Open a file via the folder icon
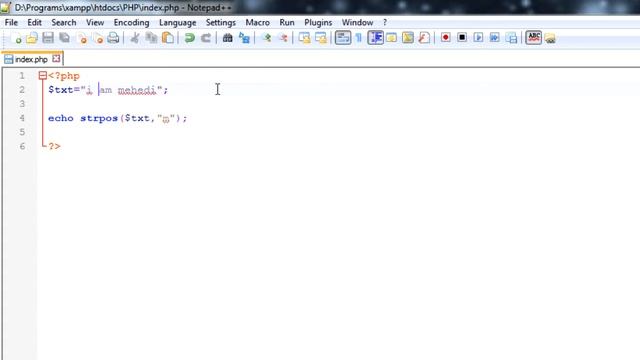The width and height of the screenshot is (640, 360). (32, 38)
